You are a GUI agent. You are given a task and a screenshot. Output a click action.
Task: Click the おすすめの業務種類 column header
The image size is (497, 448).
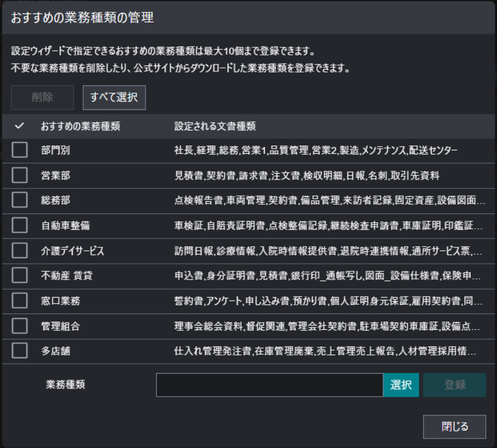pyautogui.click(x=81, y=126)
